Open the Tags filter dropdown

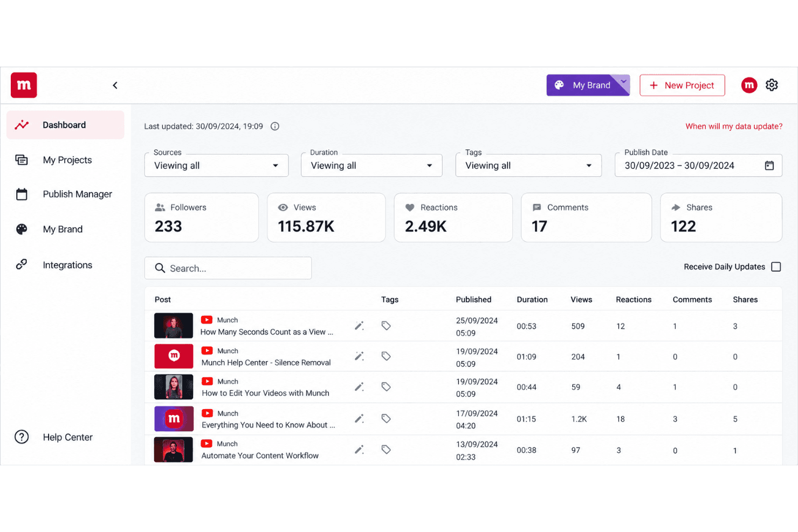[528, 165]
